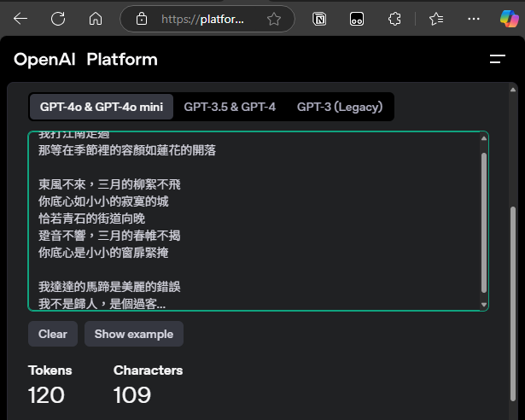The image size is (525, 420).
Task: Switch to GPT-3 (Legacy) tab
Action: coord(339,107)
